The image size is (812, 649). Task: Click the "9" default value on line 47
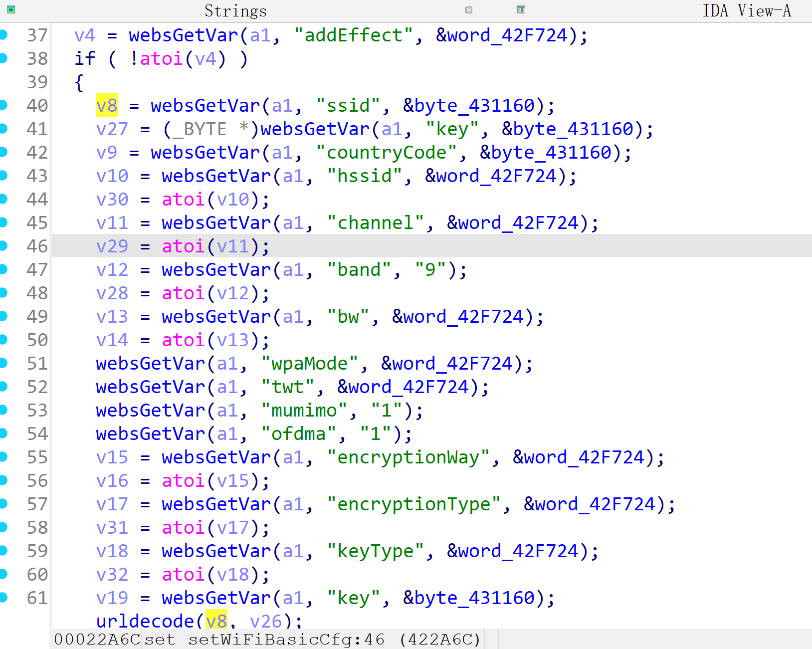pos(431,269)
